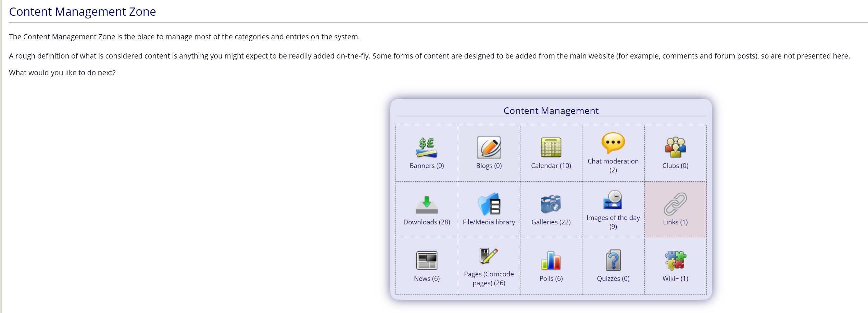Click the Chat moderation speech bubble icon

coord(613,143)
